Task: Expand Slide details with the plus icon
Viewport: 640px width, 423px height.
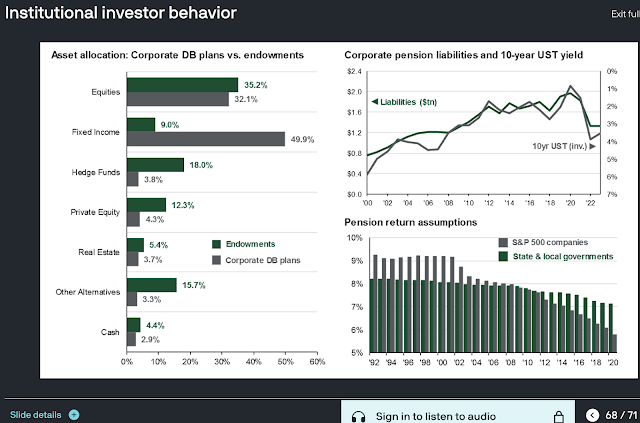Action: coord(74,415)
